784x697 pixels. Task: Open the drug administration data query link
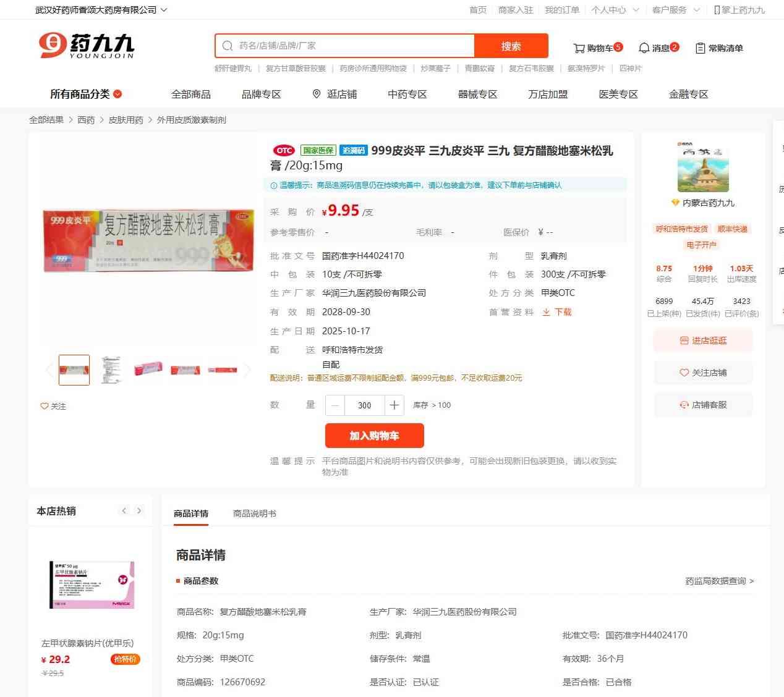point(720,581)
